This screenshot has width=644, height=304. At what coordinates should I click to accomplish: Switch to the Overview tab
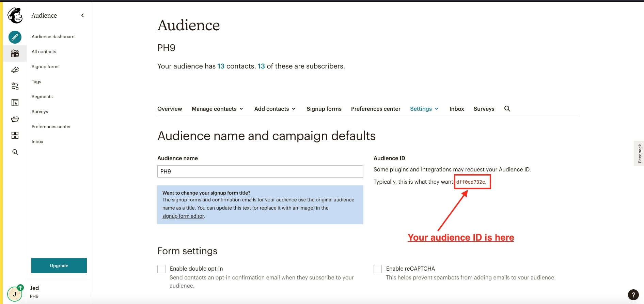[x=170, y=109]
